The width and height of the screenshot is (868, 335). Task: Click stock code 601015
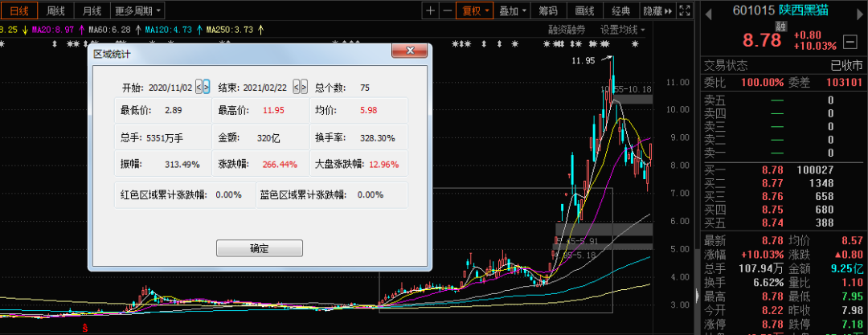click(753, 10)
